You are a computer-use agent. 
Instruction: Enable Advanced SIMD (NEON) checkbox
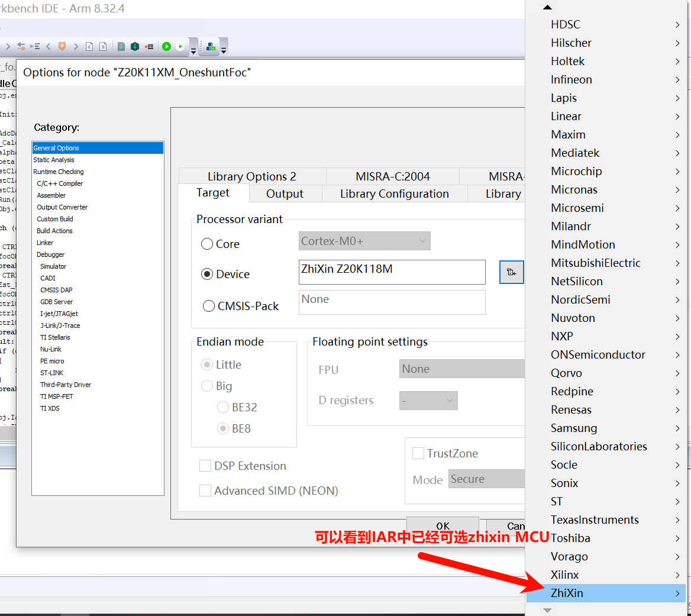[205, 491]
